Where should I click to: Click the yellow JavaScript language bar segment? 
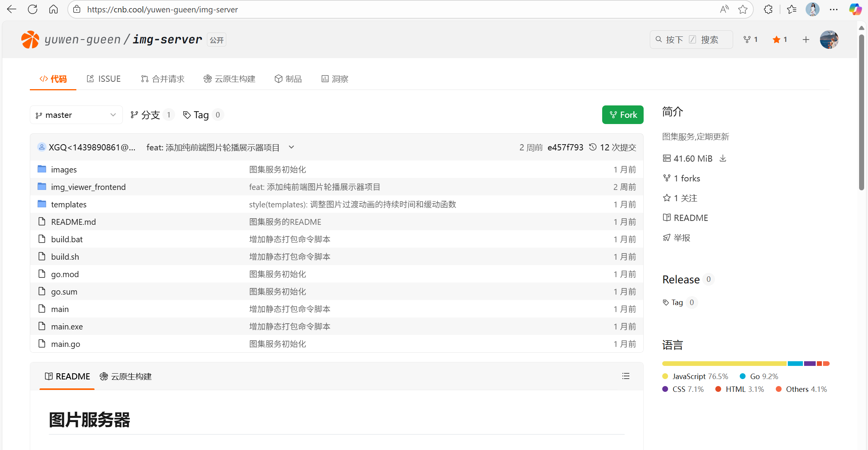tap(724, 364)
